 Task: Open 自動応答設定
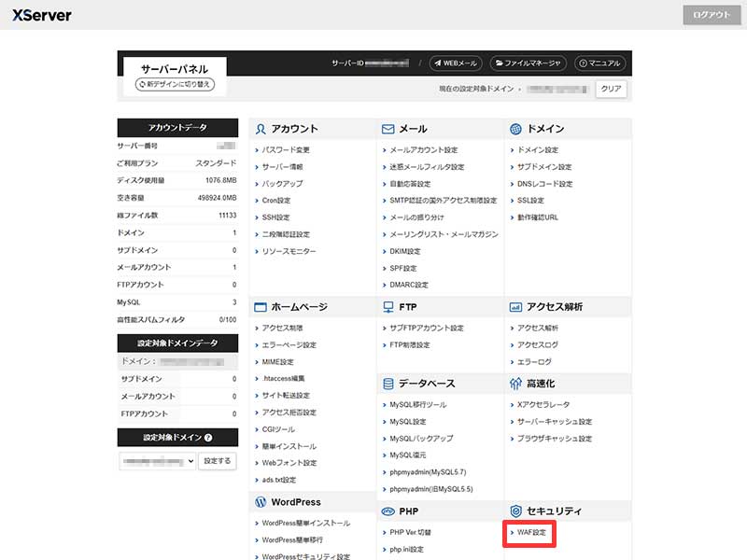pos(410,184)
